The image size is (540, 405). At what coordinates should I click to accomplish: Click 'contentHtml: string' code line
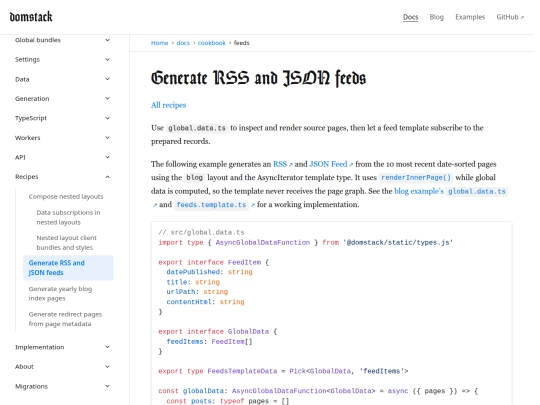[x=205, y=302]
